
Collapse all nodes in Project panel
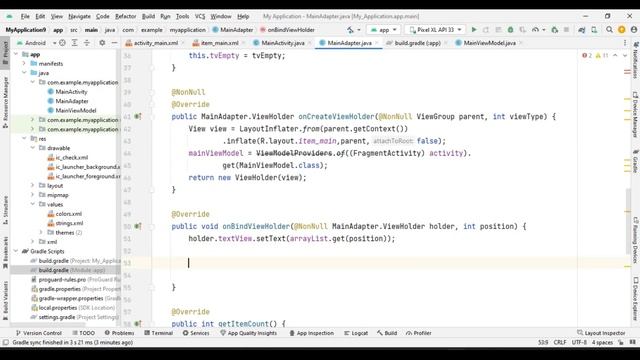[87, 42]
